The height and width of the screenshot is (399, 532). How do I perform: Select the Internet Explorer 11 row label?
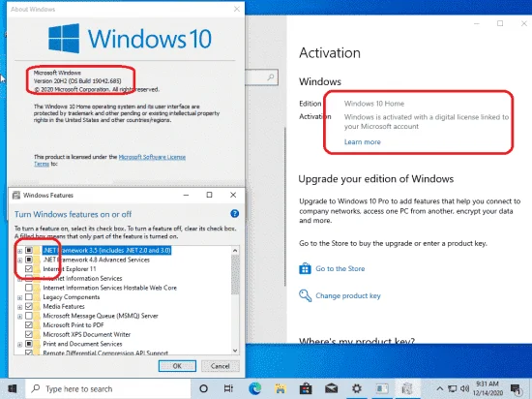pos(70,269)
